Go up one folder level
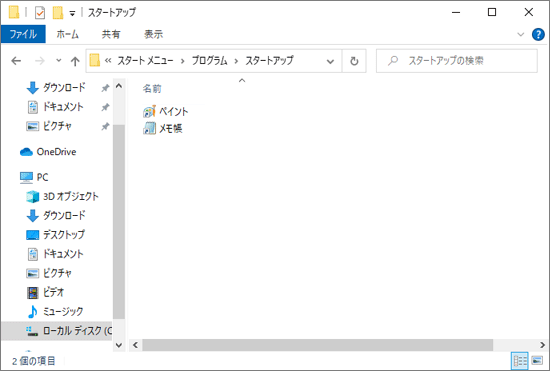Viewport: 550px width, 371px height. (75, 61)
